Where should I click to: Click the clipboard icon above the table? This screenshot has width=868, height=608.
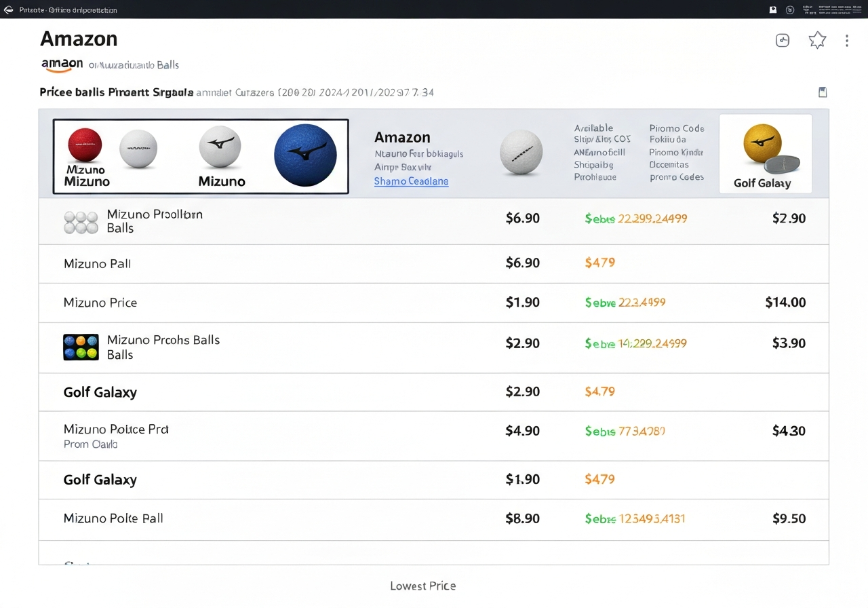pos(823,92)
